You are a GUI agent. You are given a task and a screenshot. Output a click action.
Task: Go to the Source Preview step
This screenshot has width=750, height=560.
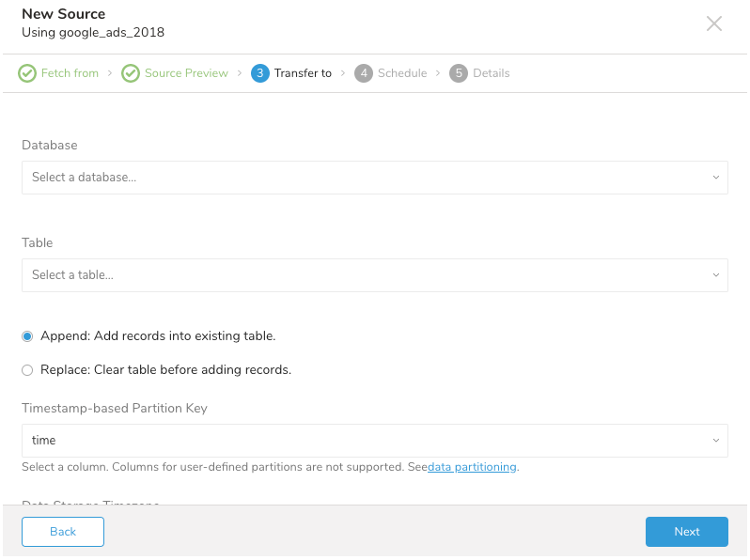point(186,73)
